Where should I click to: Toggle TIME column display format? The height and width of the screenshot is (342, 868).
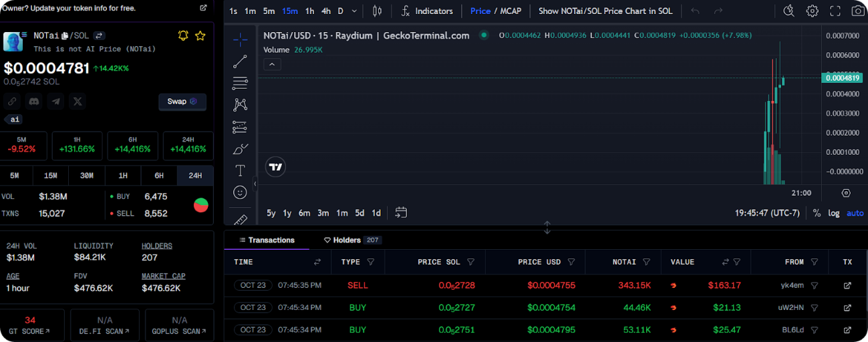coord(317,263)
